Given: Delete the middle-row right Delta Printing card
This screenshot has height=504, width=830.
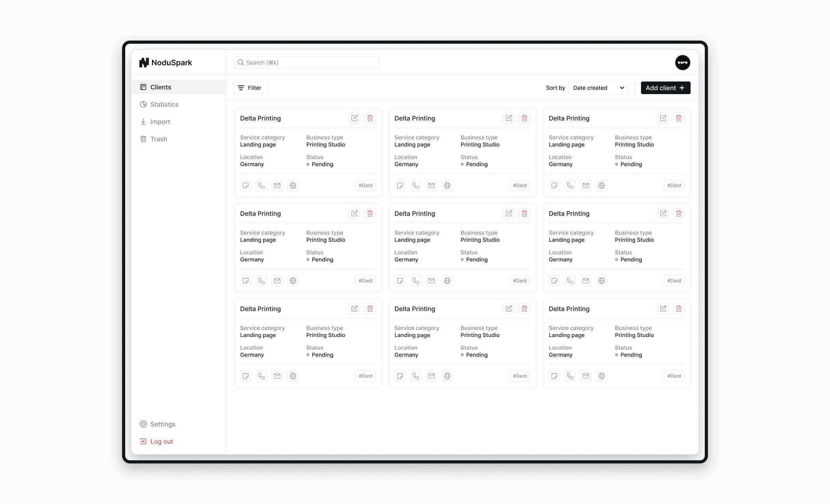Looking at the screenshot, I should pyautogui.click(x=679, y=213).
